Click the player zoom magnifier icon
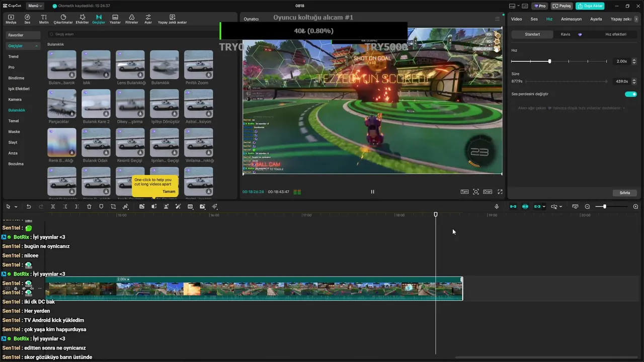644x362 pixels. coord(476,192)
